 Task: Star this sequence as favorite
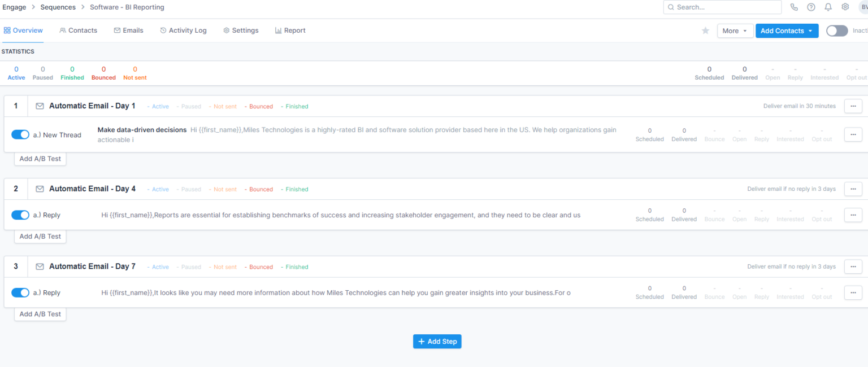[705, 30]
